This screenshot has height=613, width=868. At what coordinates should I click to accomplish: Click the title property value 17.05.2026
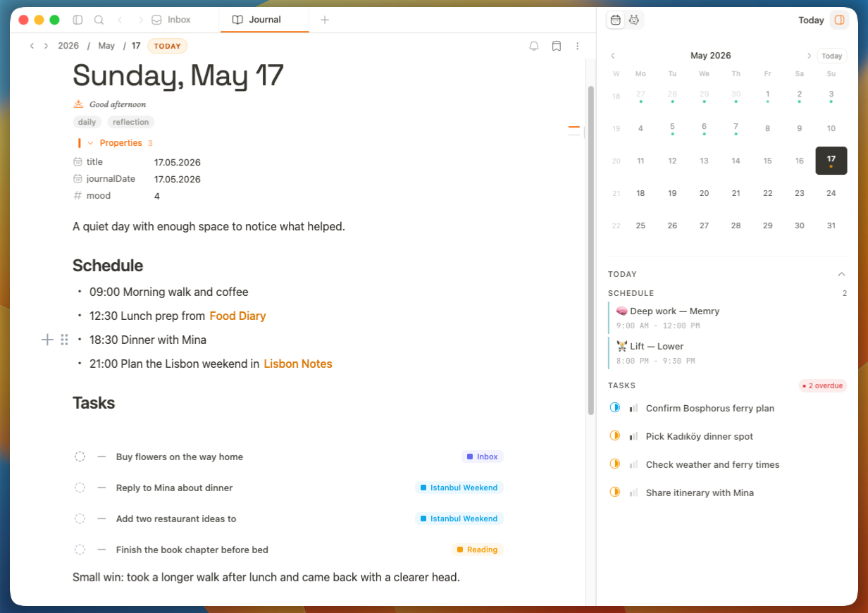[x=178, y=162]
